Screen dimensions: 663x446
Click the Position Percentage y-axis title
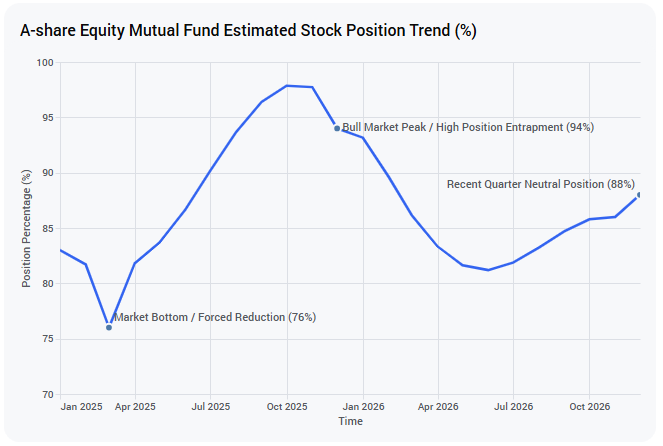(26, 229)
